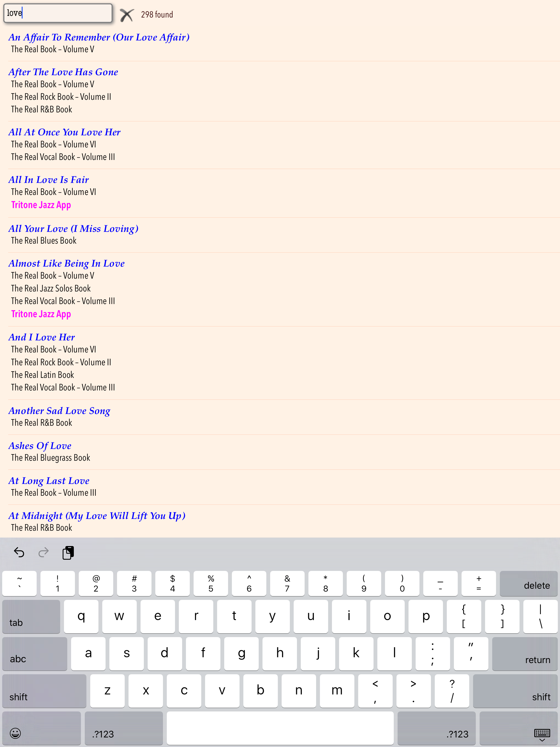Tap the space bar
The width and height of the screenshot is (560, 747).
click(x=280, y=728)
